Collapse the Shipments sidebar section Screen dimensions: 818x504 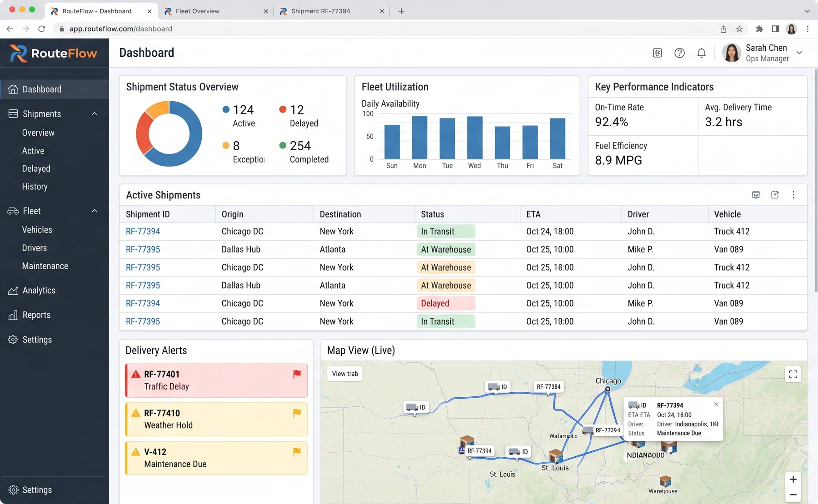click(95, 114)
